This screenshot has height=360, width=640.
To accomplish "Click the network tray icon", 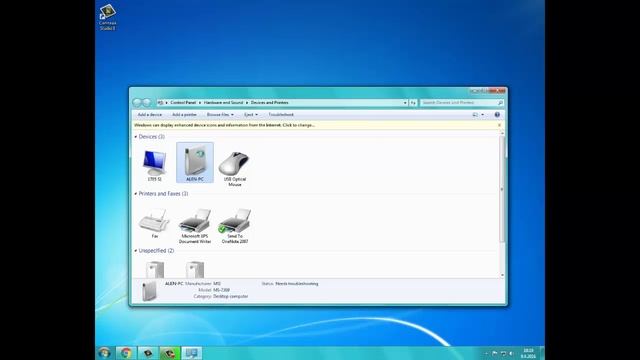I will 503,353.
